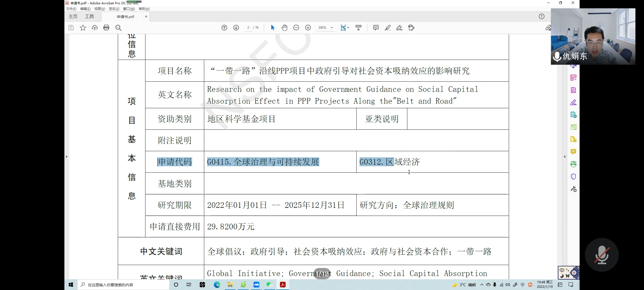
Task: Add a sticky note comment
Action: click(x=376, y=28)
